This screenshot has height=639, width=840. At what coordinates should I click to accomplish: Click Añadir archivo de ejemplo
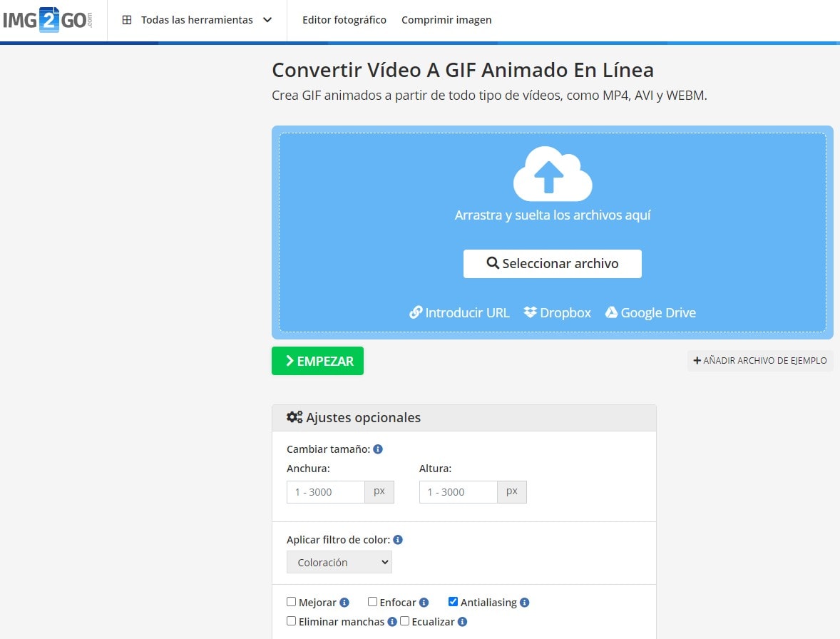pyautogui.click(x=760, y=360)
